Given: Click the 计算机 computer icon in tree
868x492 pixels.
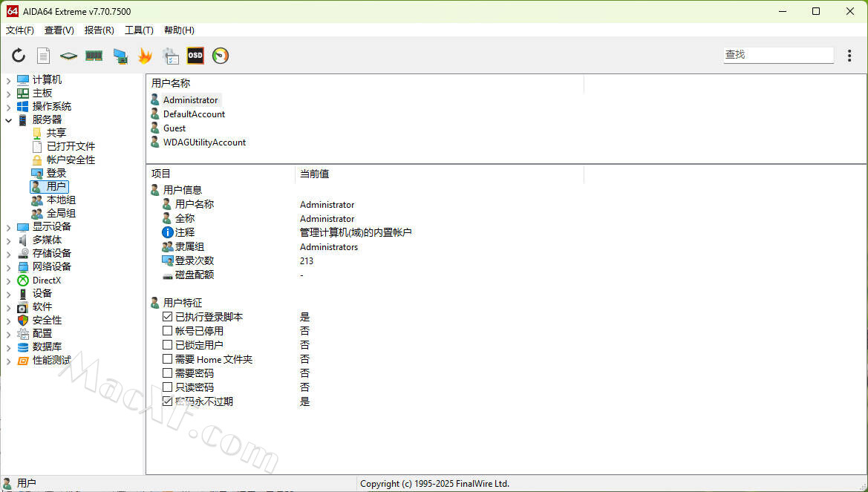Looking at the screenshot, I should pyautogui.click(x=23, y=79).
